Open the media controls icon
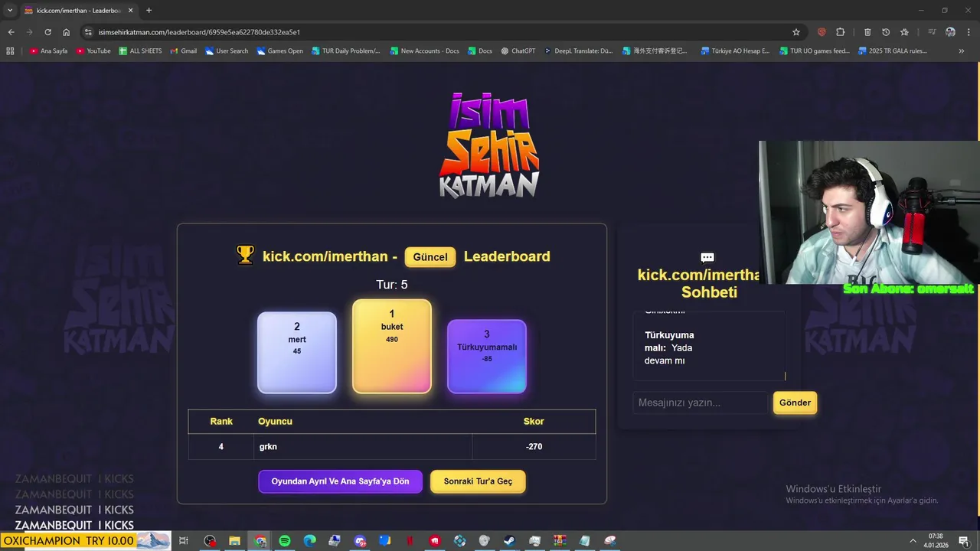The height and width of the screenshot is (551, 980). 932,32
